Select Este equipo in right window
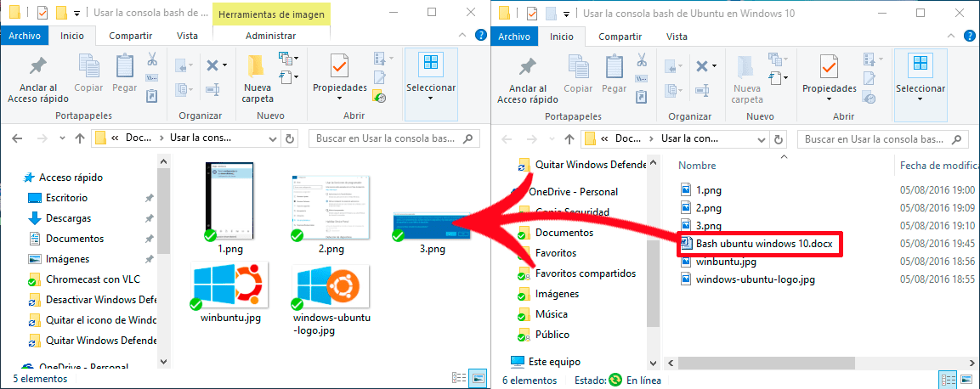Screen dimensions: 980x389 click(x=546, y=362)
